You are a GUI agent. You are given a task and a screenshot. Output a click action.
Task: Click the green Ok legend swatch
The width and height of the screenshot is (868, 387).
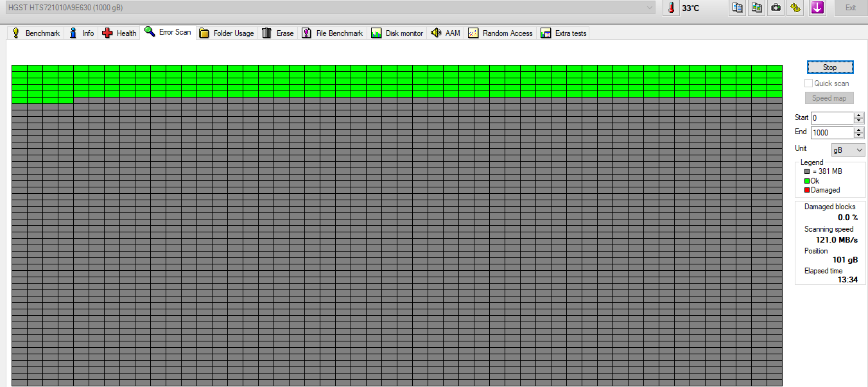click(807, 181)
